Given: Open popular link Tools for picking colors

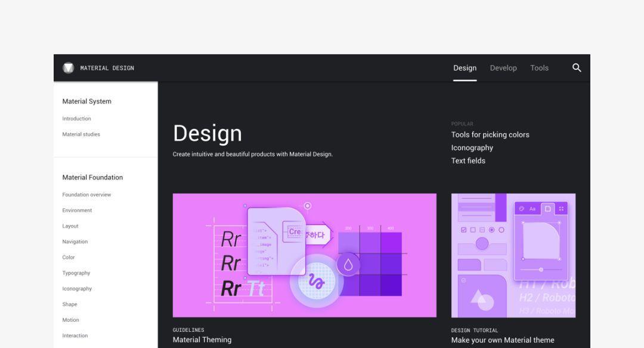Looking at the screenshot, I should tap(490, 134).
